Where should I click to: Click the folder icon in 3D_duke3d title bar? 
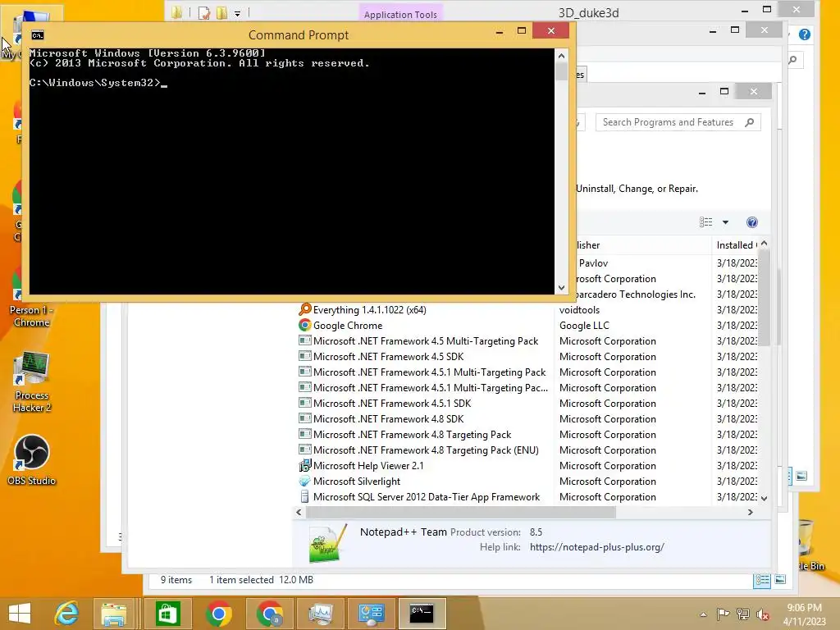176,12
